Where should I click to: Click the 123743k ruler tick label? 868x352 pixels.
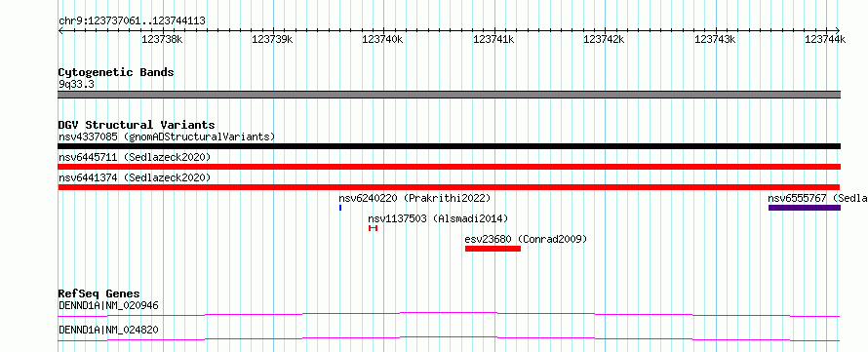pos(715,39)
